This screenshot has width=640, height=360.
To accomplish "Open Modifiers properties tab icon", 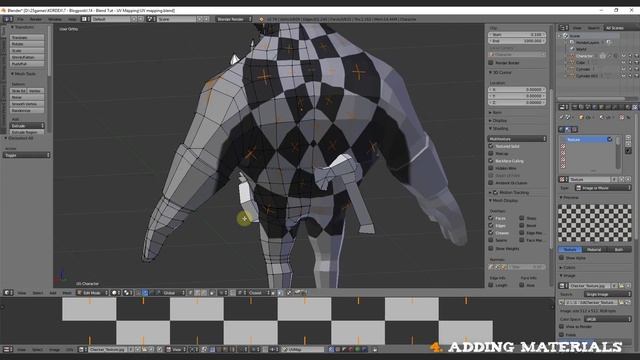I will (x=615, y=107).
